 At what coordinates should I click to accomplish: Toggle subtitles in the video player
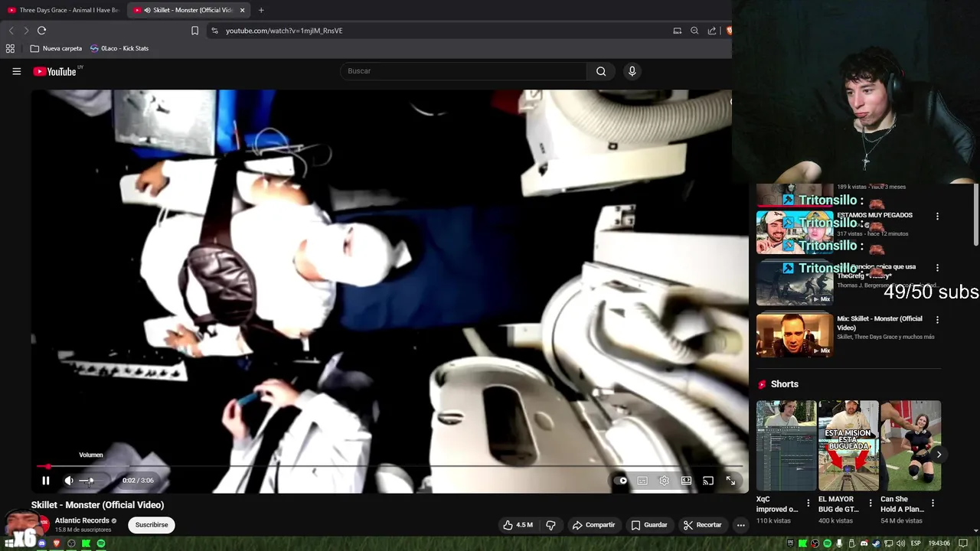(642, 481)
